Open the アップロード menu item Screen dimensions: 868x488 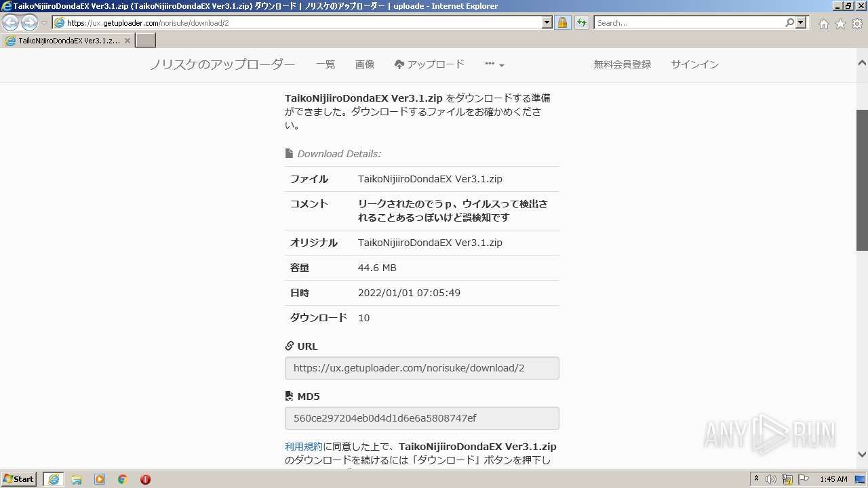(x=429, y=64)
